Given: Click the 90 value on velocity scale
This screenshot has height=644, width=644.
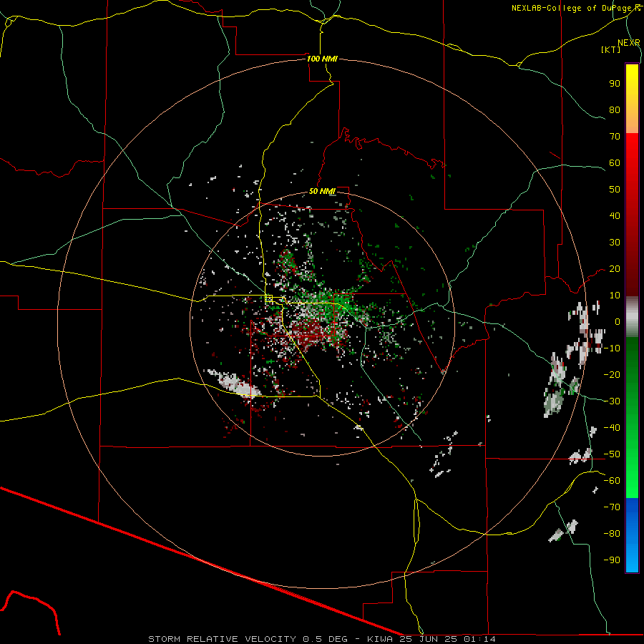Looking at the screenshot, I should (x=615, y=84).
